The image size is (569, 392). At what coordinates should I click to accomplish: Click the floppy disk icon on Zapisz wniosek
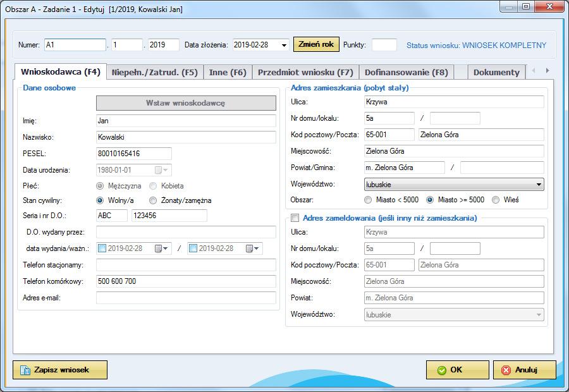point(25,370)
